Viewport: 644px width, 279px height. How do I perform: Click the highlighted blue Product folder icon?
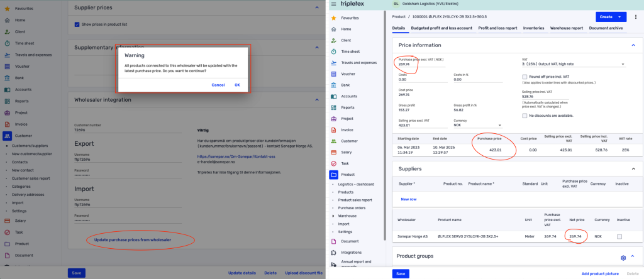point(333,174)
